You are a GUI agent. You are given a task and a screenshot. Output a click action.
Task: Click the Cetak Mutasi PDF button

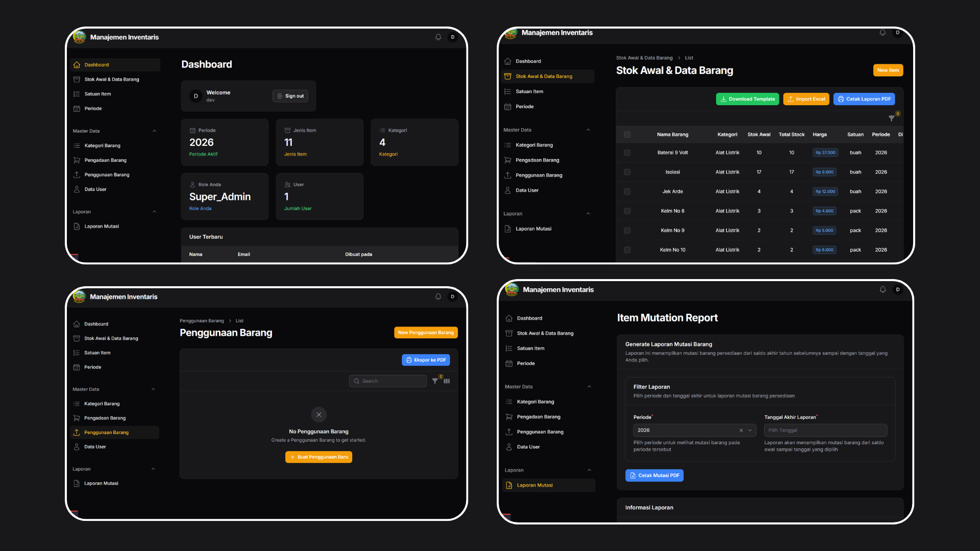click(x=654, y=475)
